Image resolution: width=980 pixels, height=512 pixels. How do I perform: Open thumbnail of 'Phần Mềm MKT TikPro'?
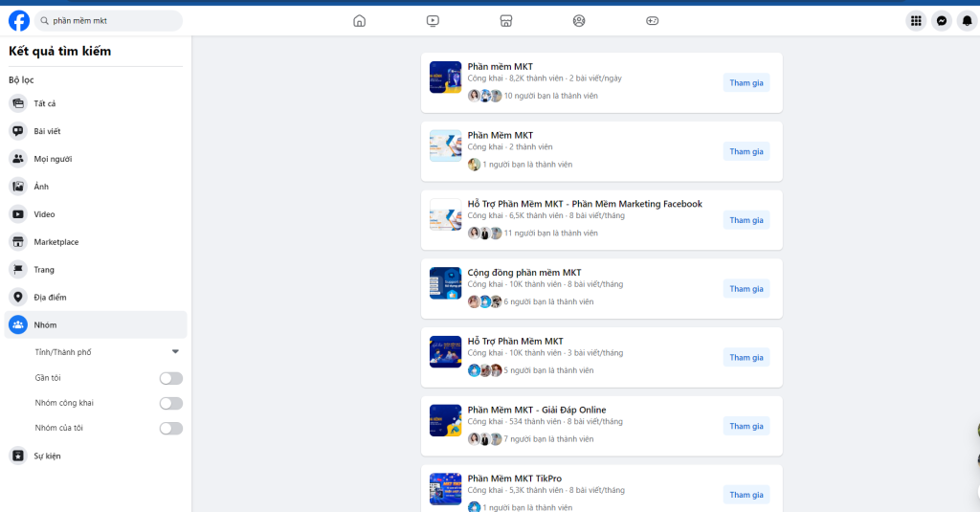446,489
